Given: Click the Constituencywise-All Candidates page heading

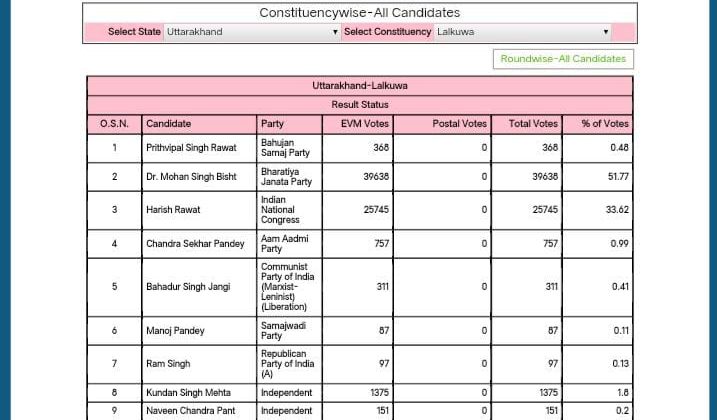Looking at the screenshot, I should (359, 13).
